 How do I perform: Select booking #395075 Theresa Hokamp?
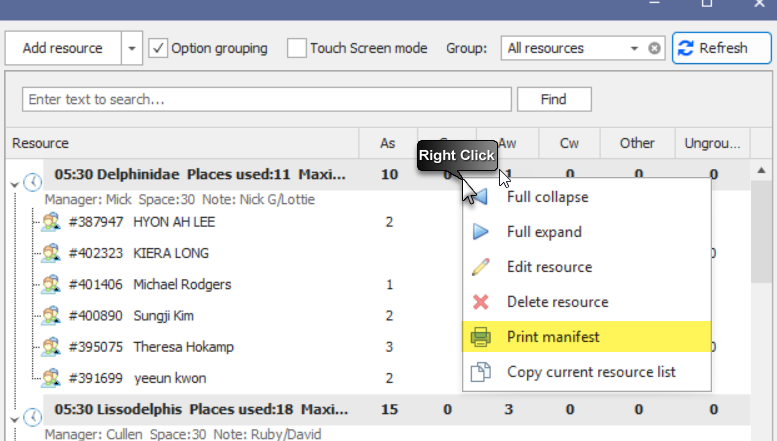click(x=151, y=347)
